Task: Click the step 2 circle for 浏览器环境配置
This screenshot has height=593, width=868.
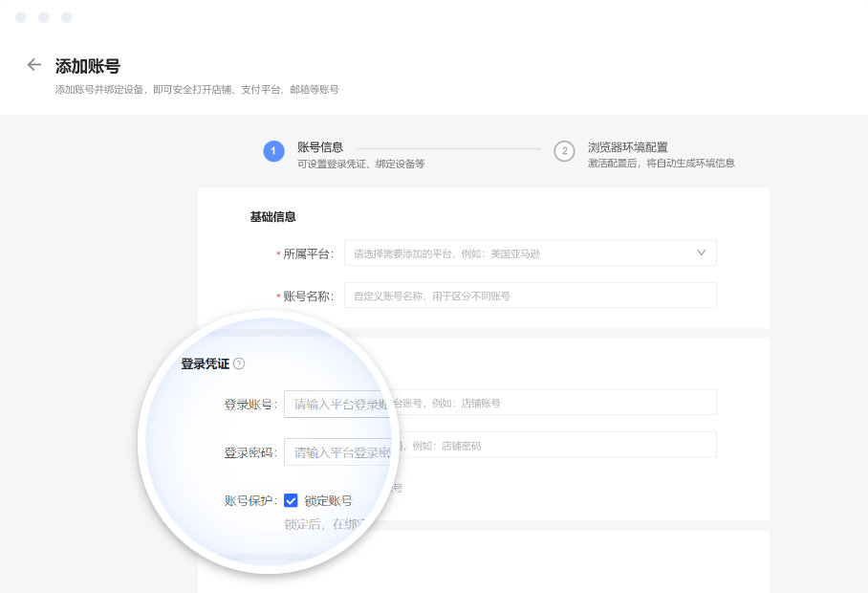Action: coord(564,151)
